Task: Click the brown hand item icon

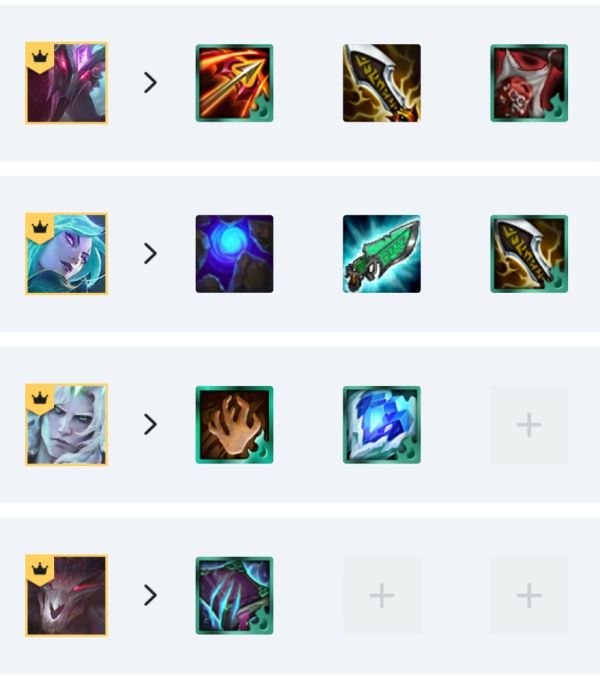Action: (x=234, y=425)
